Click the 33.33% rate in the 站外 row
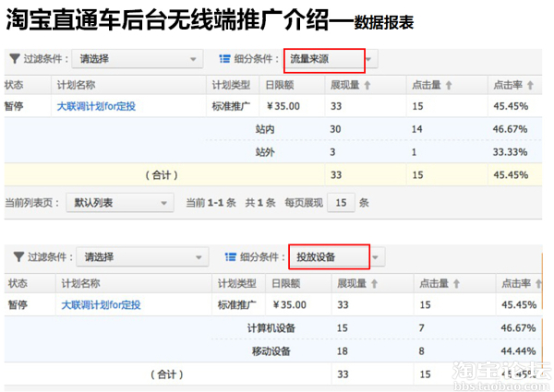 pos(511,152)
